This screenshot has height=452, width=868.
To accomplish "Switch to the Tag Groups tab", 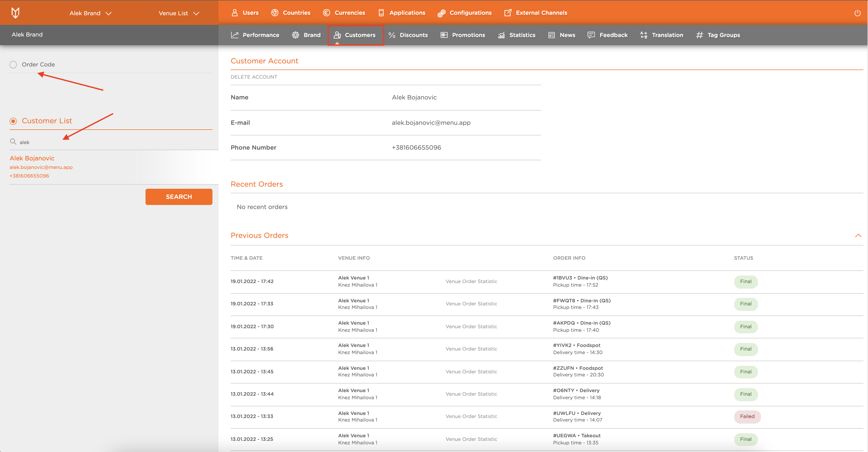I will pos(718,35).
